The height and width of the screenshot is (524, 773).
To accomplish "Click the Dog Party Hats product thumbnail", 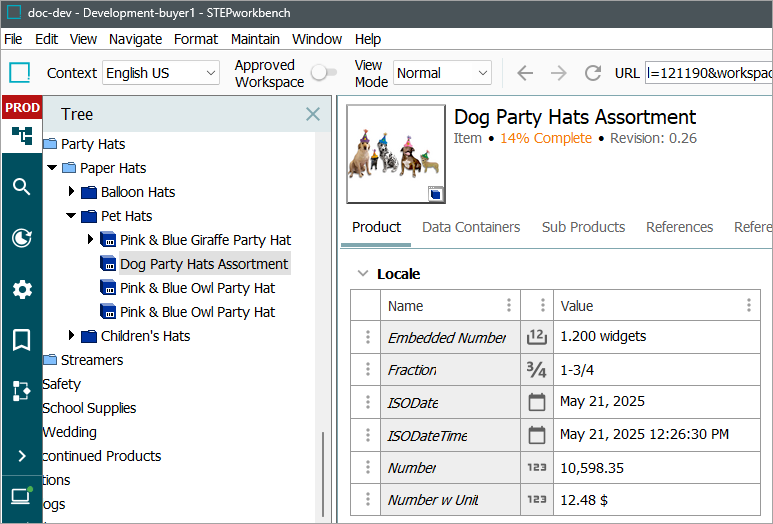I will tap(396, 154).
